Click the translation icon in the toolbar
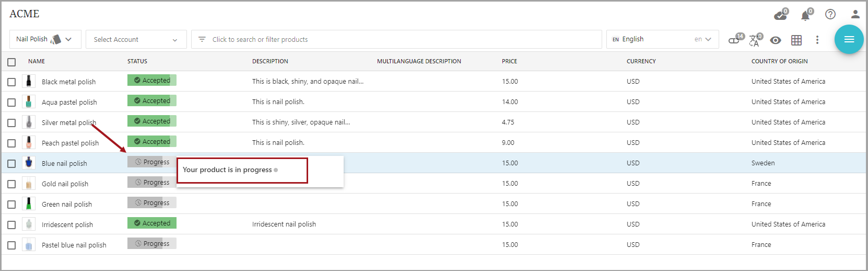The width and height of the screenshot is (868, 271). point(755,40)
